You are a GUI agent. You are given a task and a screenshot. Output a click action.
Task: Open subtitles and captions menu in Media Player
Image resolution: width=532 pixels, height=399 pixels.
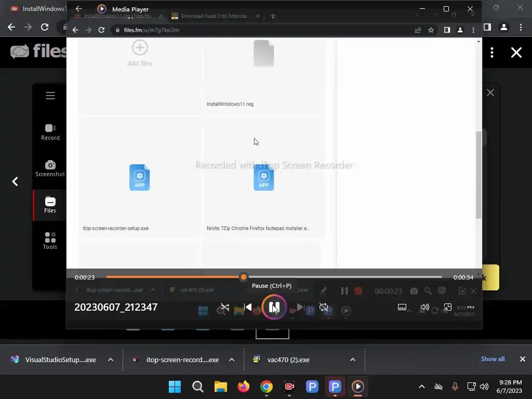pyautogui.click(x=402, y=308)
